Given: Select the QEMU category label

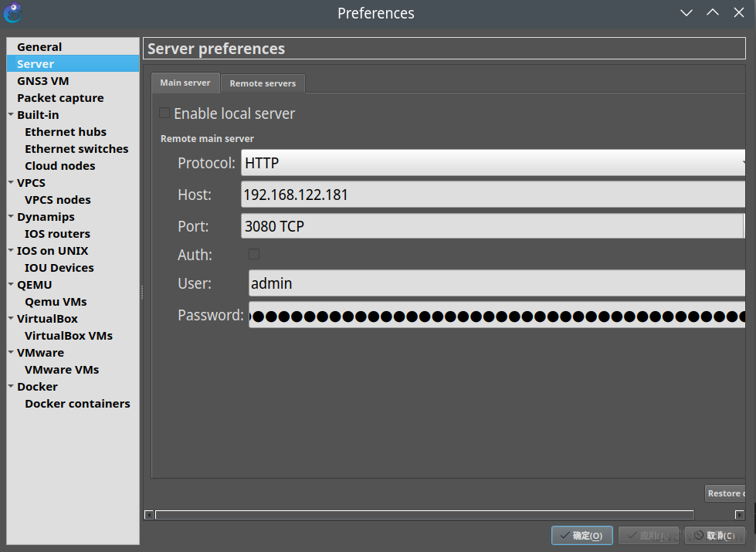Looking at the screenshot, I should pos(34,285).
